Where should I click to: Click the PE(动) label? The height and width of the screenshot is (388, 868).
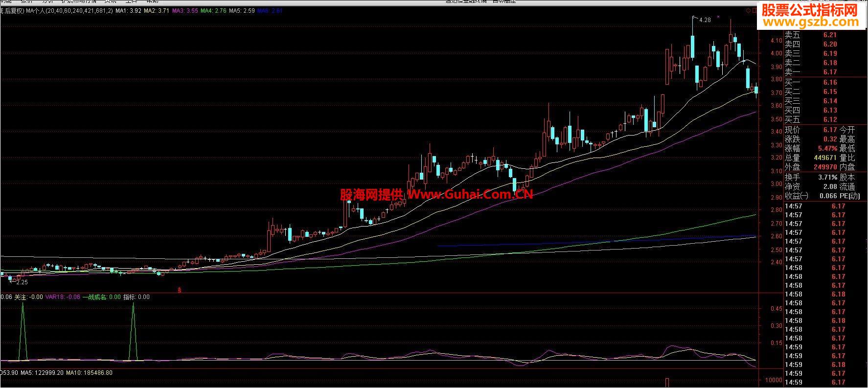pyautogui.click(x=850, y=196)
